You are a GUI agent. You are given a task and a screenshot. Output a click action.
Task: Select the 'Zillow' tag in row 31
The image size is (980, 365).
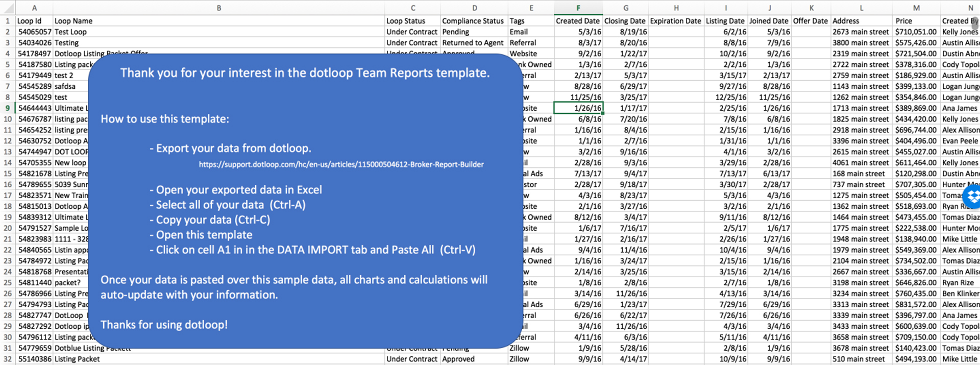click(531, 348)
